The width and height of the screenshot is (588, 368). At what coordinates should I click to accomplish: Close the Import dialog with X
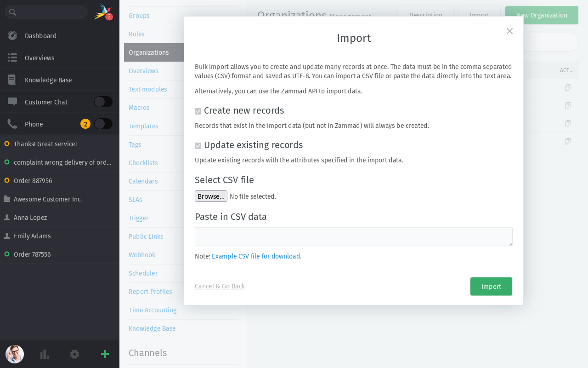509,31
